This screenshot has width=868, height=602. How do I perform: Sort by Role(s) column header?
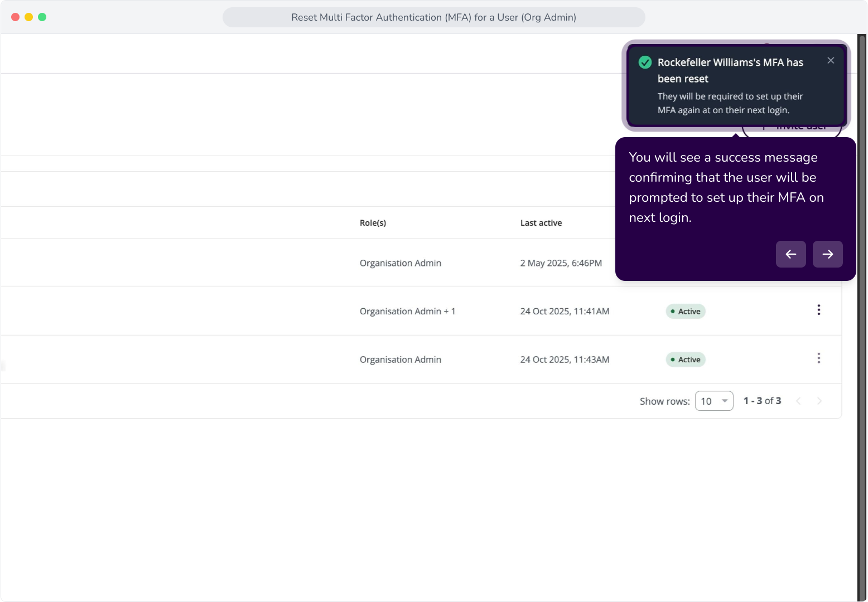click(x=373, y=223)
